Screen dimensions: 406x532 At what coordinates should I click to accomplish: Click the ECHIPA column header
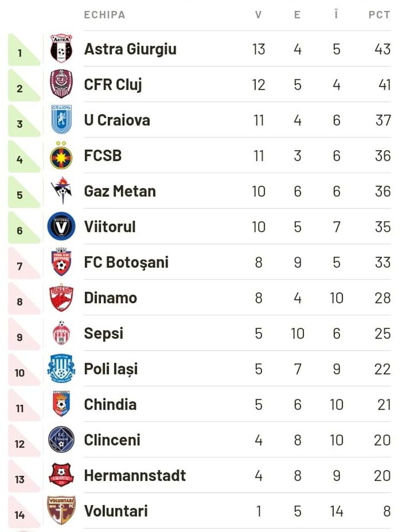click(105, 15)
